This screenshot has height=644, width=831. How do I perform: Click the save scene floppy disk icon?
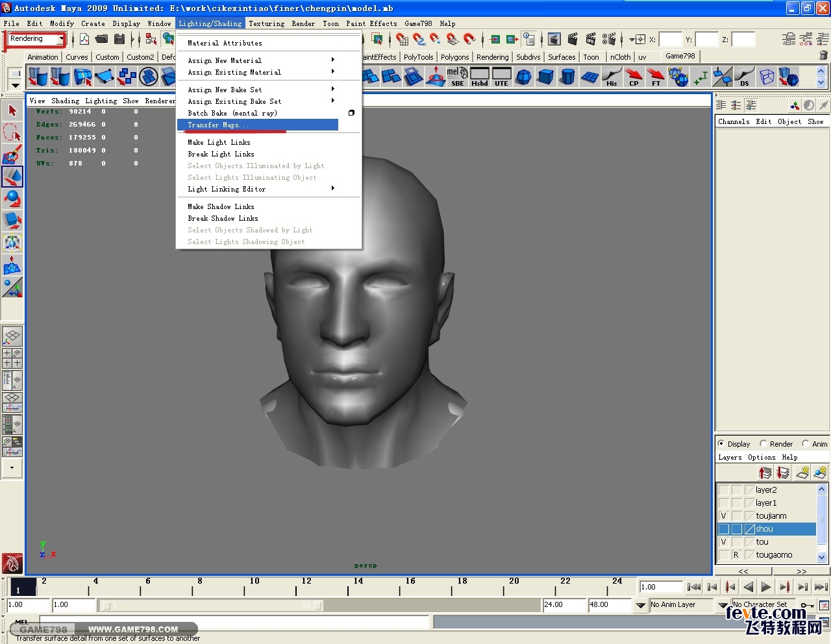click(x=119, y=40)
